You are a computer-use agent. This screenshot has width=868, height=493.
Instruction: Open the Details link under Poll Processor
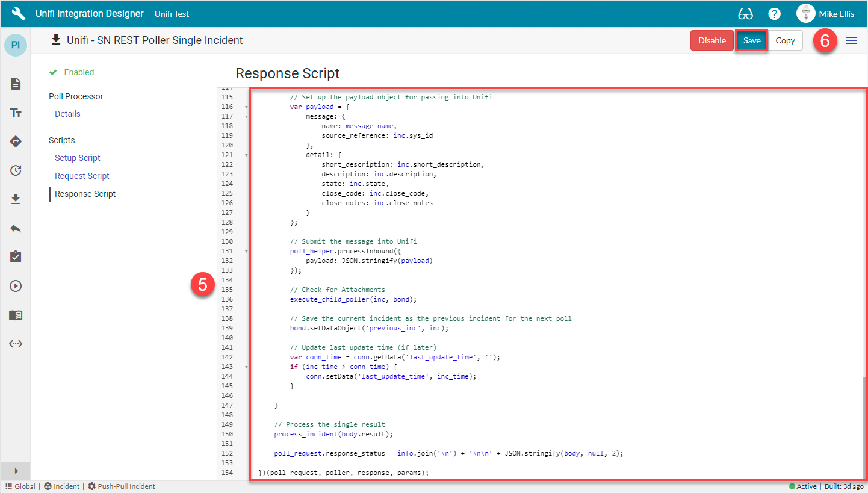(x=67, y=113)
